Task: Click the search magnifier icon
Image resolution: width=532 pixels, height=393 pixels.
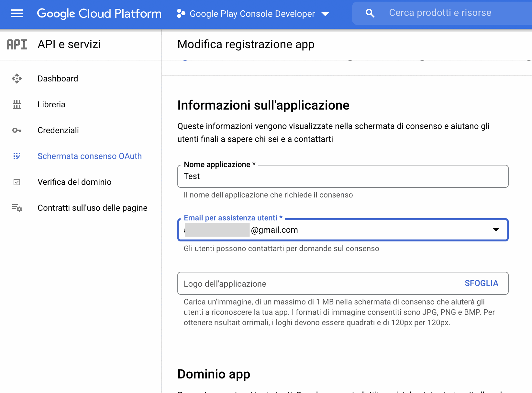Action: 370,13
